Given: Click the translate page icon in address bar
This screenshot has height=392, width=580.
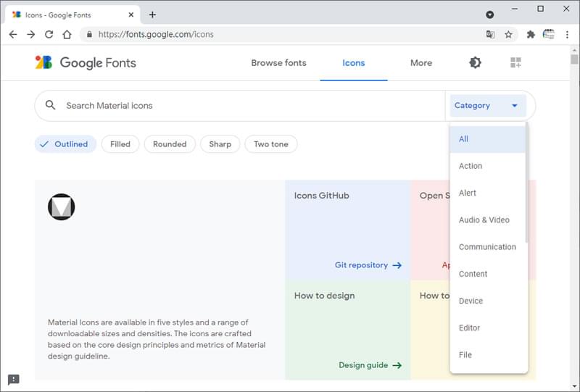Looking at the screenshot, I should [490, 34].
